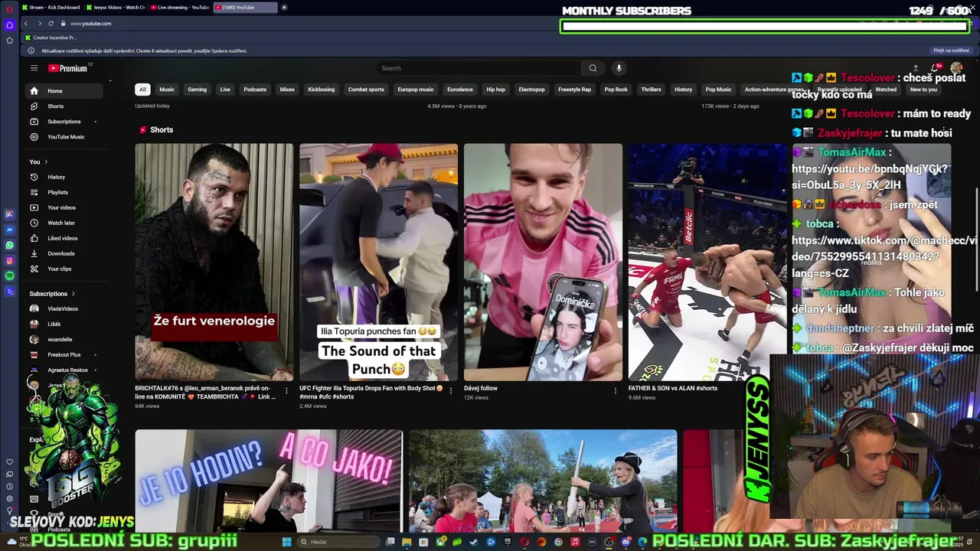Click the YouTube Premium logo
This screenshot has height=551, width=980.
pos(67,68)
